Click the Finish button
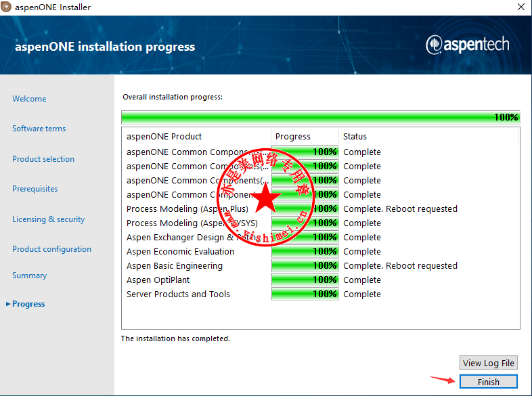532x396 pixels. (x=488, y=381)
